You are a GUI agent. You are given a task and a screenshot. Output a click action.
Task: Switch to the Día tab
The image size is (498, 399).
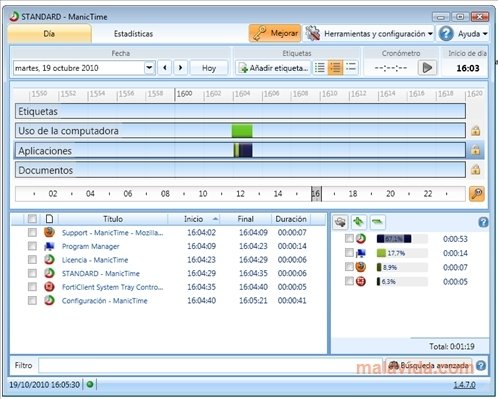point(49,34)
